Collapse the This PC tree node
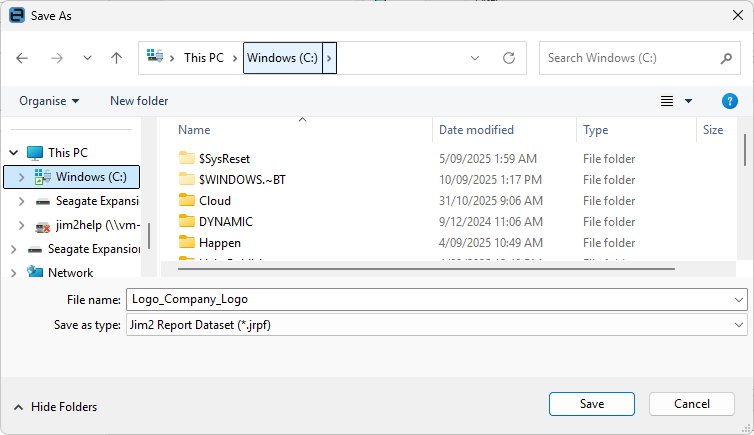This screenshot has height=435, width=754. (13, 153)
